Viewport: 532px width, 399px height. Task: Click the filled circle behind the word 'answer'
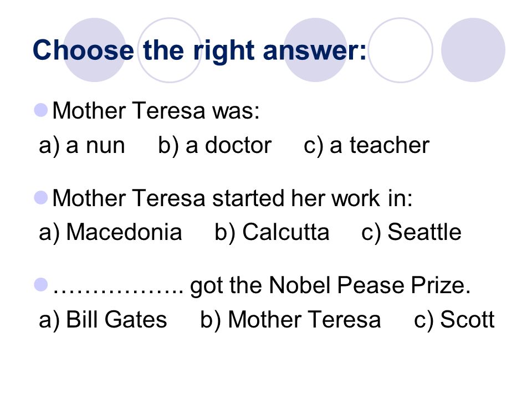click(x=315, y=50)
